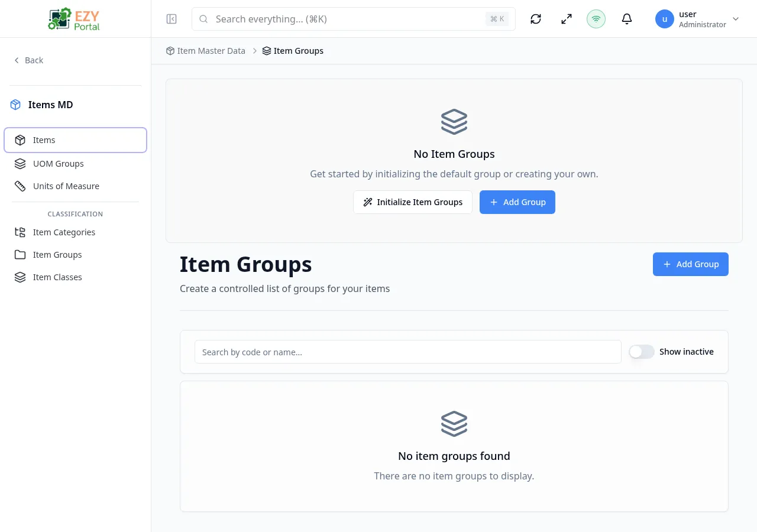Screen dimensions: 757x532
Task: Click the sidebar collapse icon next to search
Action: click(172, 19)
